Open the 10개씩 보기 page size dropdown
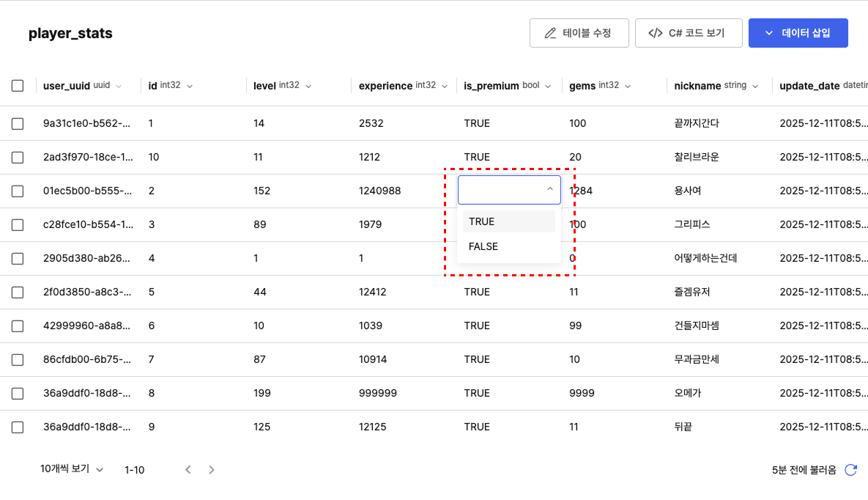The width and height of the screenshot is (868, 500). tap(70, 469)
